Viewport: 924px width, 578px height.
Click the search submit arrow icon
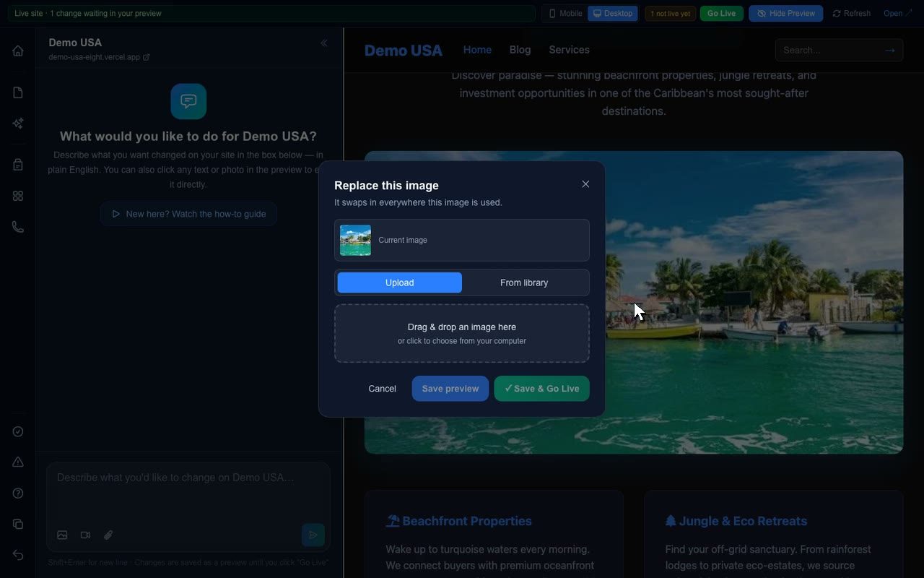(889, 50)
